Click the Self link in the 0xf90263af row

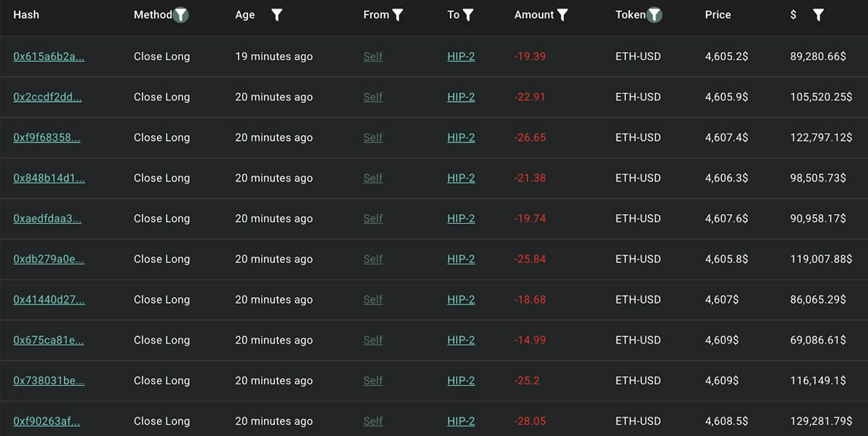point(373,421)
